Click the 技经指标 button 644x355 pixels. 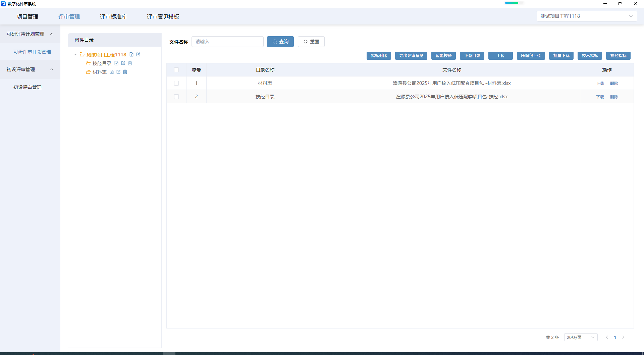pyautogui.click(x=619, y=56)
